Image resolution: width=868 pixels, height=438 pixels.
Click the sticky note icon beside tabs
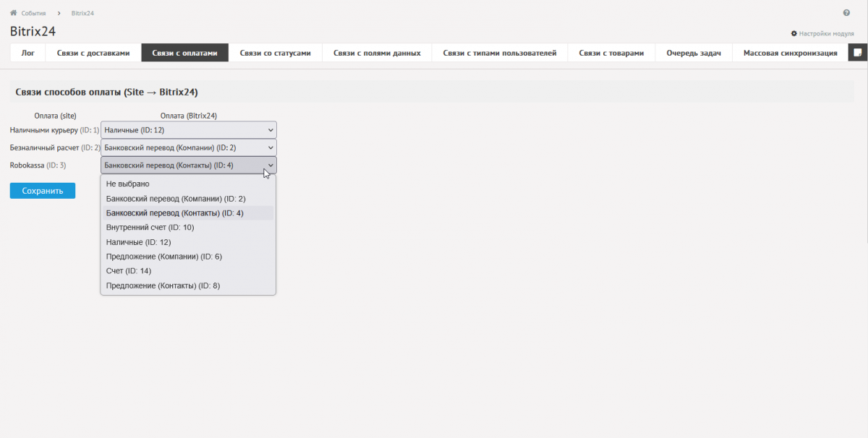pos(857,53)
